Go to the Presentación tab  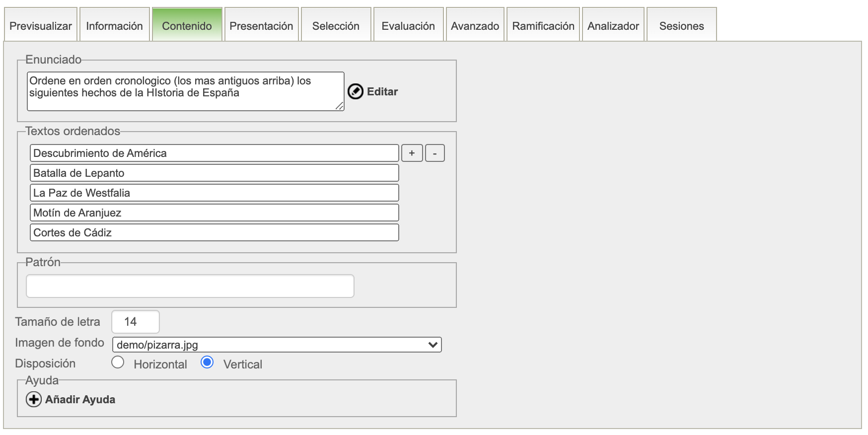click(261, 26)
